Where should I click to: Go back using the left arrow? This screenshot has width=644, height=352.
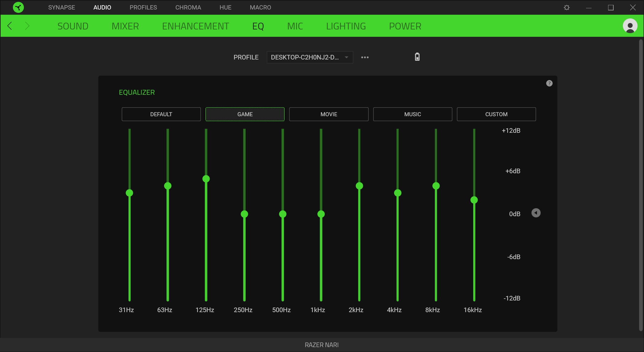[x=10, y=26]
